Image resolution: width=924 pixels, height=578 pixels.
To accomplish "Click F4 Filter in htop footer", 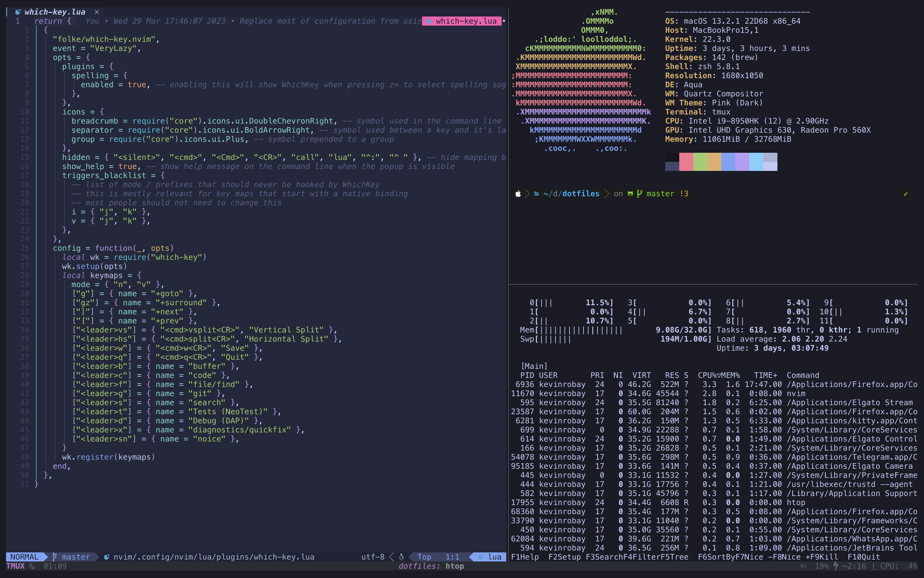I will coord(642,557).
